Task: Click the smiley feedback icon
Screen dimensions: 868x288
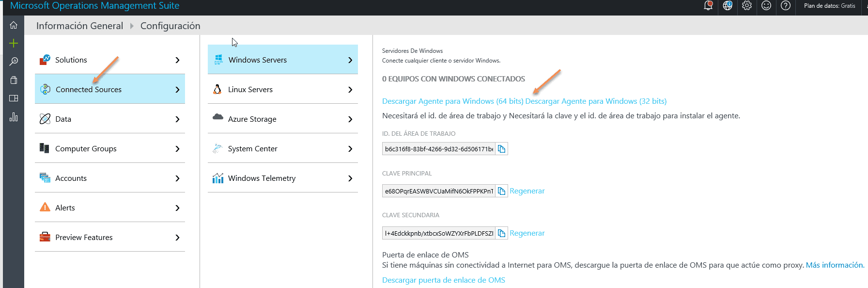Action: click(766, 6)
